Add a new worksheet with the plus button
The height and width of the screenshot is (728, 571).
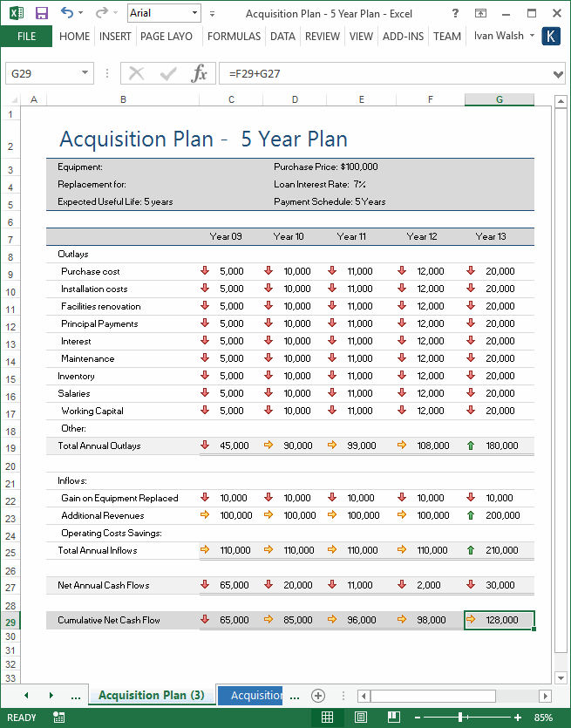click(x=318, y=695)
